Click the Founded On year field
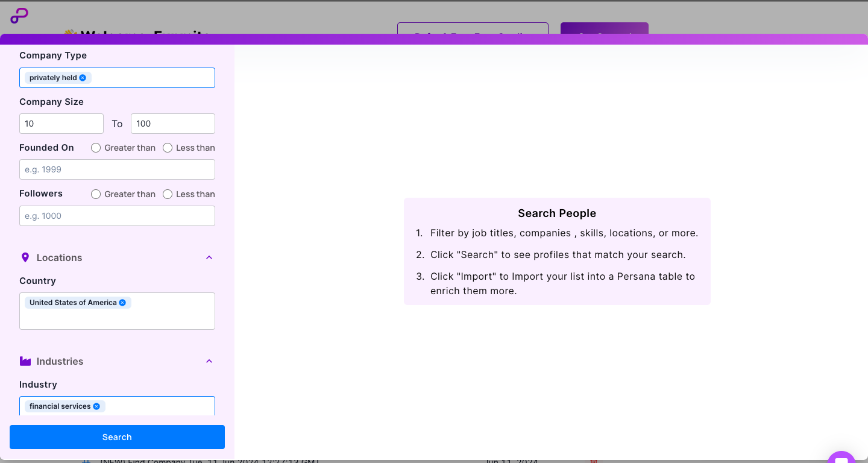This screenshot has height=463, width=868. tap(117, 169)
